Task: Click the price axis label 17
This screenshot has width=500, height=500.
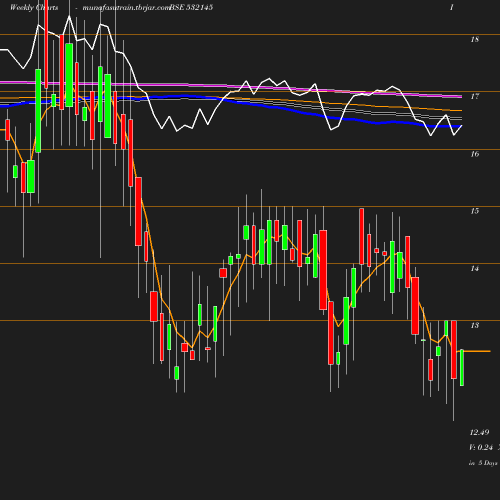Action: point(475,97)
